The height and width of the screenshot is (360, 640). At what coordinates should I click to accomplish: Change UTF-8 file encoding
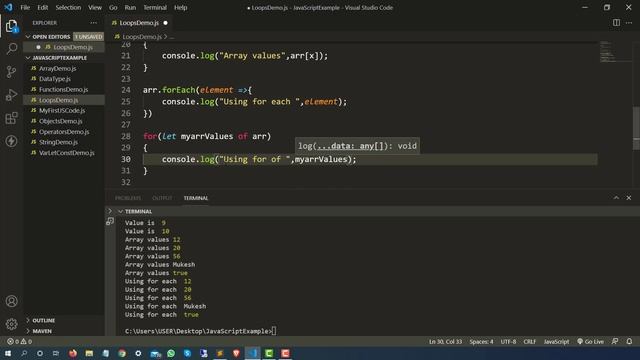coord(508,342)
